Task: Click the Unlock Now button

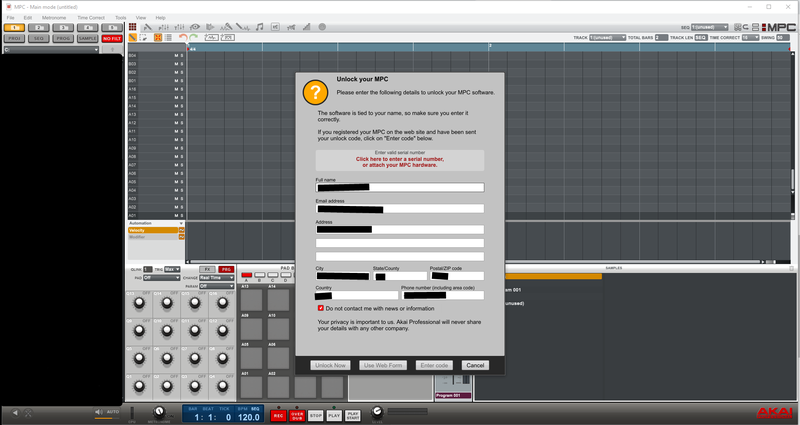Action: [330, 365]
